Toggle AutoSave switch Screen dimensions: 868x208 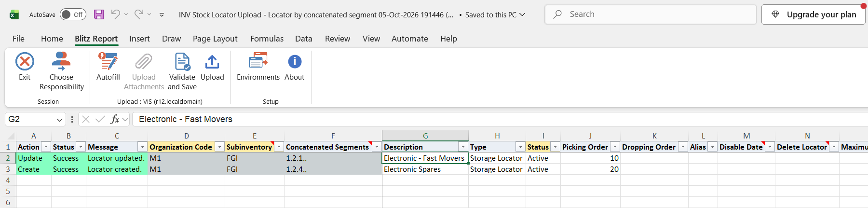[73, 14]
